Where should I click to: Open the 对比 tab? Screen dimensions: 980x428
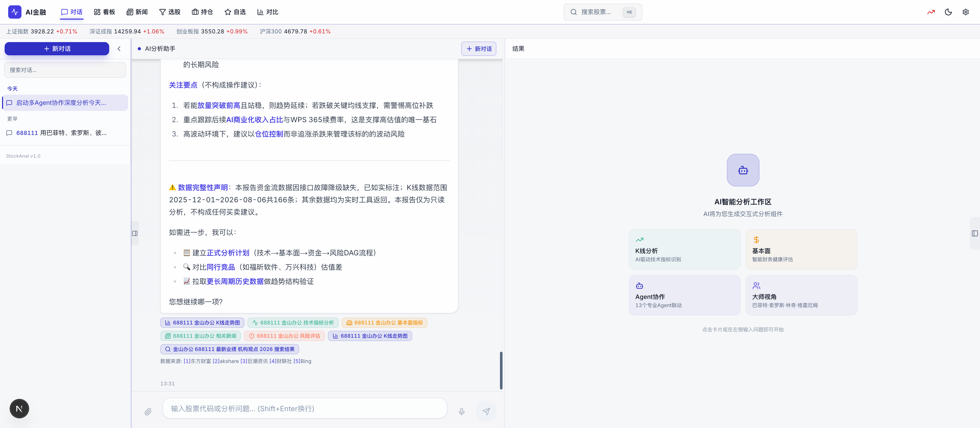click(268, 12)
